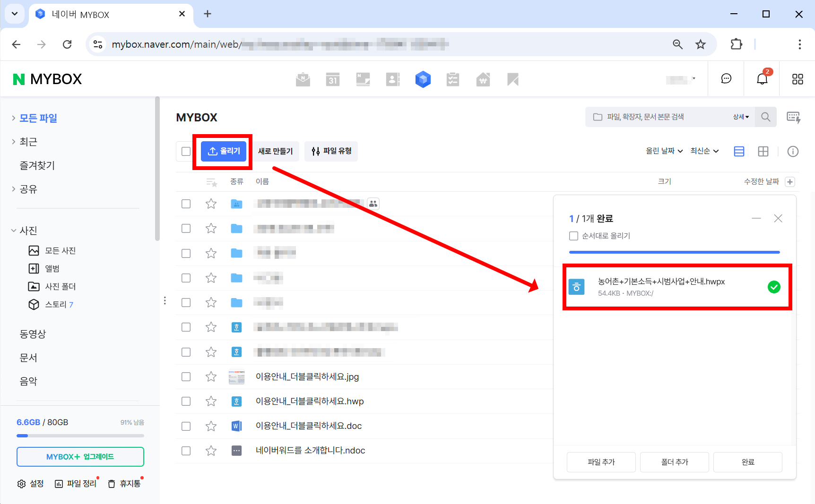The width and height of the screenshot is (815, 504).
Task: Open the trash via 휴지통 icon
Action: coord(124,483)
